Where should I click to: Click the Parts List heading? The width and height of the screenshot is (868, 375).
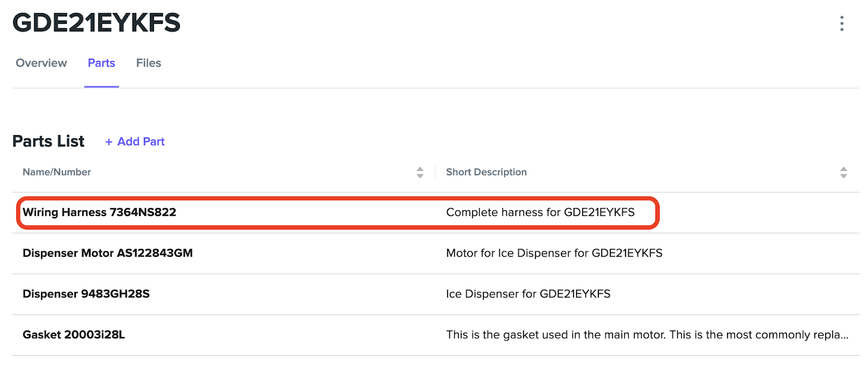click(48, 141)
